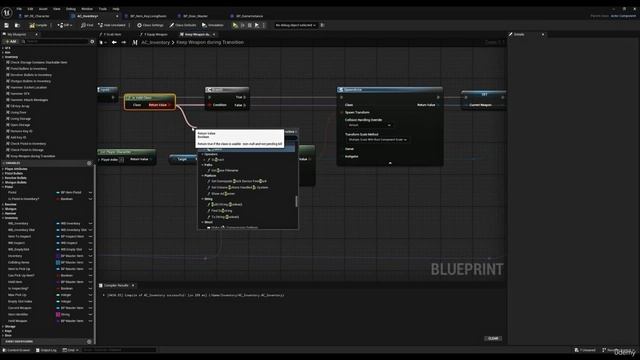
Task: Open Class Settings from the toolbar
Action: pos(150,25)
